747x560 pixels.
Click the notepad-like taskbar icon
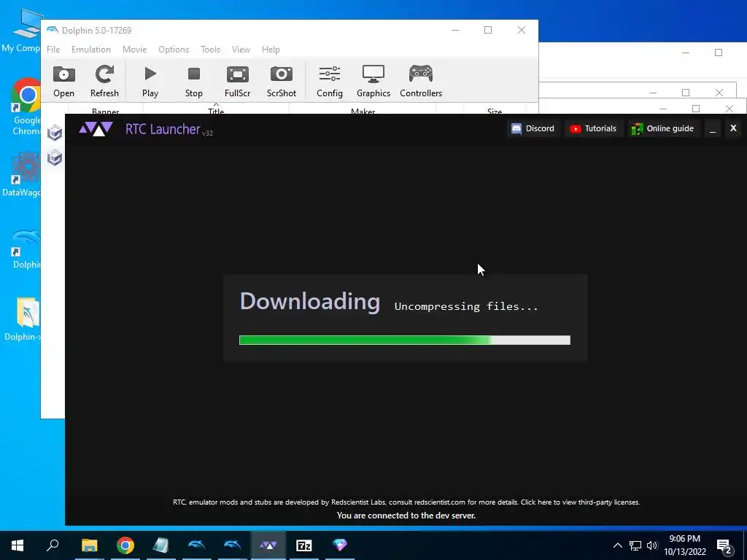click(x=161, y=545)
